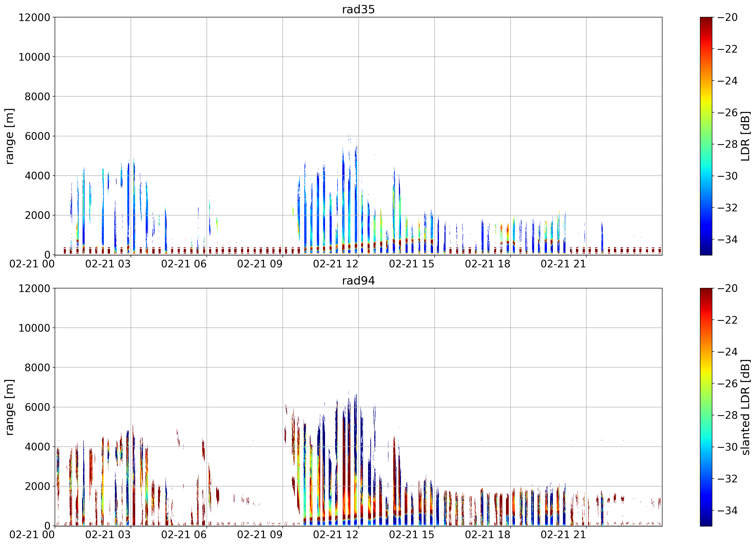Click the LDR [dB] colorbar label of rad35
This screenshot has width=756, height=545.
(745, 136)
